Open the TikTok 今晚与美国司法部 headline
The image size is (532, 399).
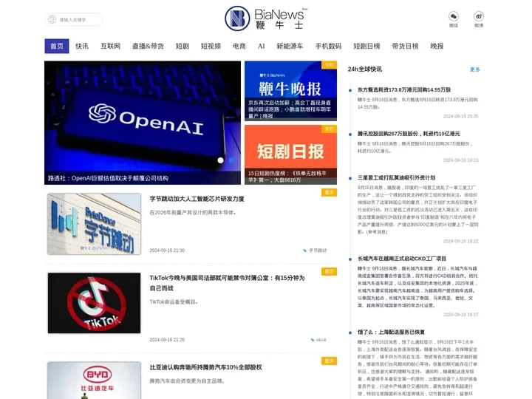227,283
